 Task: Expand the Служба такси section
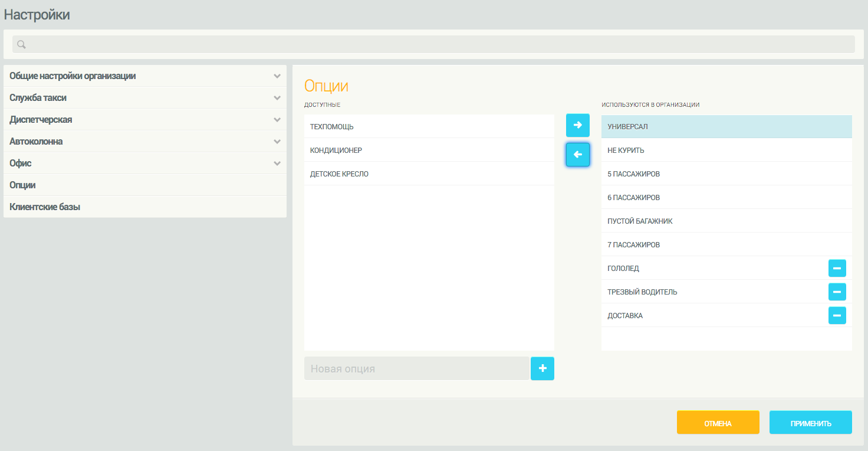click(277, 98)
